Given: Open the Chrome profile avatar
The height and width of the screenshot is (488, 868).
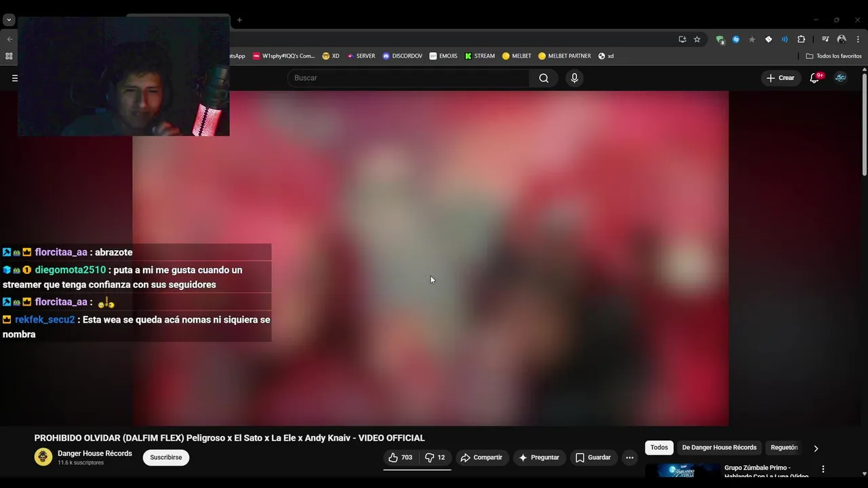Looking at the screenshot, I should point(842,39).
